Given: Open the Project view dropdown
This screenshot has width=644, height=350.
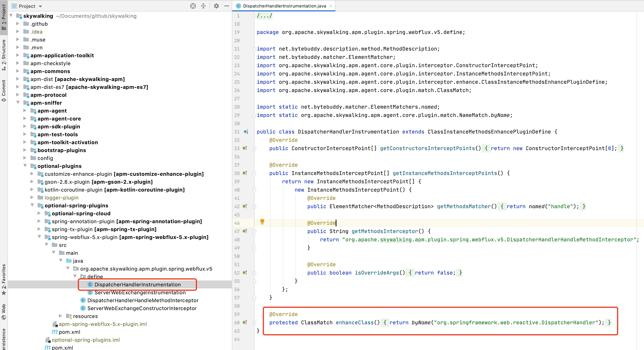Looking at the screenshot, I should [x=40, y=6].
